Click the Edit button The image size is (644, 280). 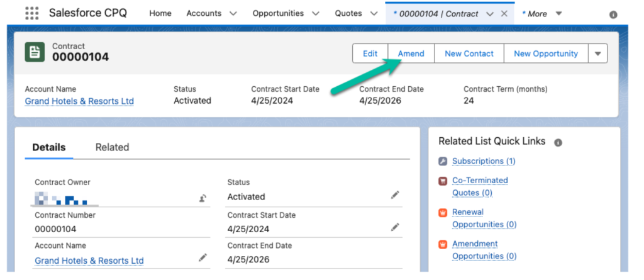[370, 54]
